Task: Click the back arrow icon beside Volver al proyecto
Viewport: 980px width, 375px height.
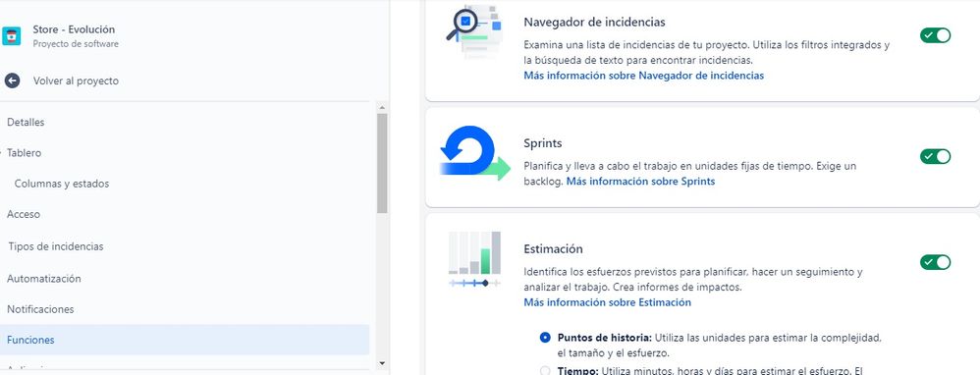Action: (12, 80)
